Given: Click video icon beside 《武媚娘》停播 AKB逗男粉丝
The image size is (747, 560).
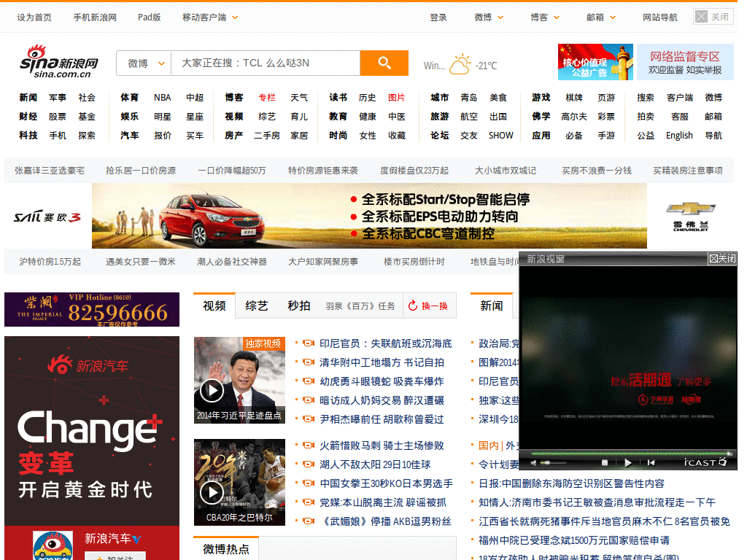Looking at the screenshot, I should (309, 521).
